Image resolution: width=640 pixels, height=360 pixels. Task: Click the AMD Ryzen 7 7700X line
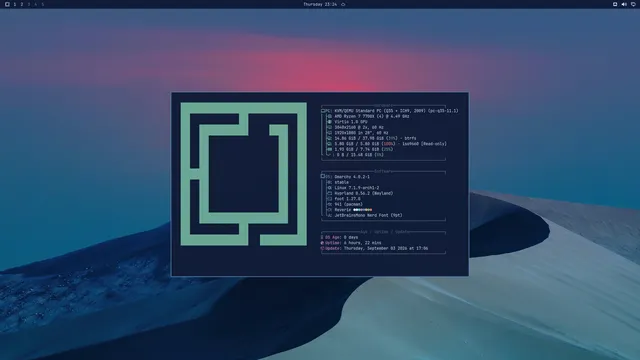(372, 116)
